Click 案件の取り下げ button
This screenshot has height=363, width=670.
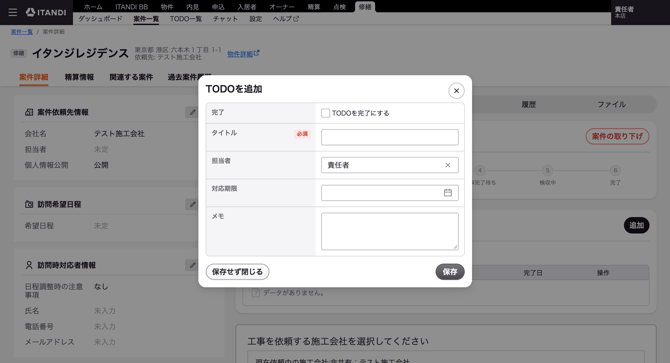pos(617,136)
